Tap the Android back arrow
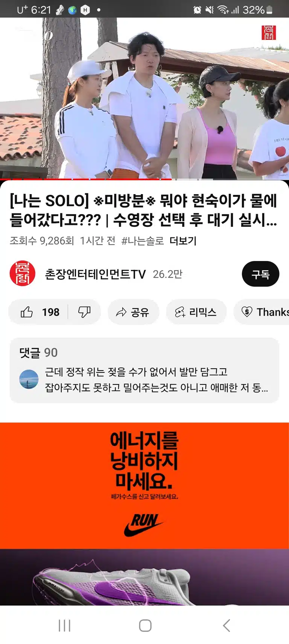The image size is (289, 644). tap(226, 625)
